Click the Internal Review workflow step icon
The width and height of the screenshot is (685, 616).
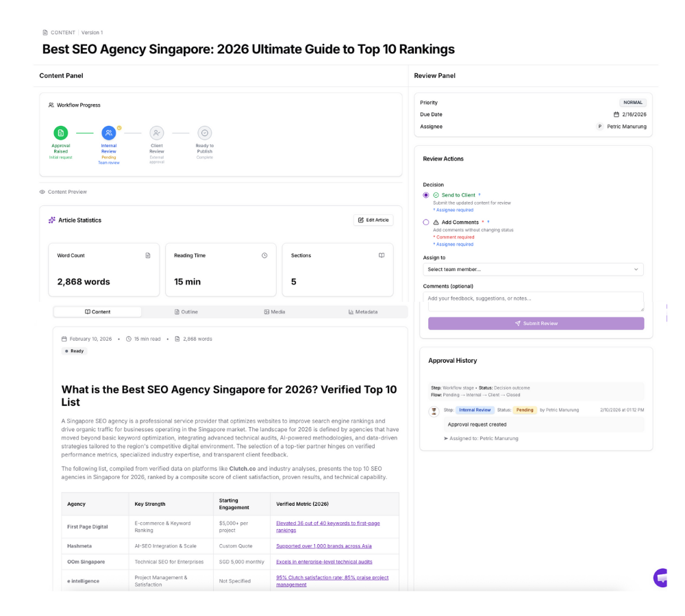click(x=109, y=133)
